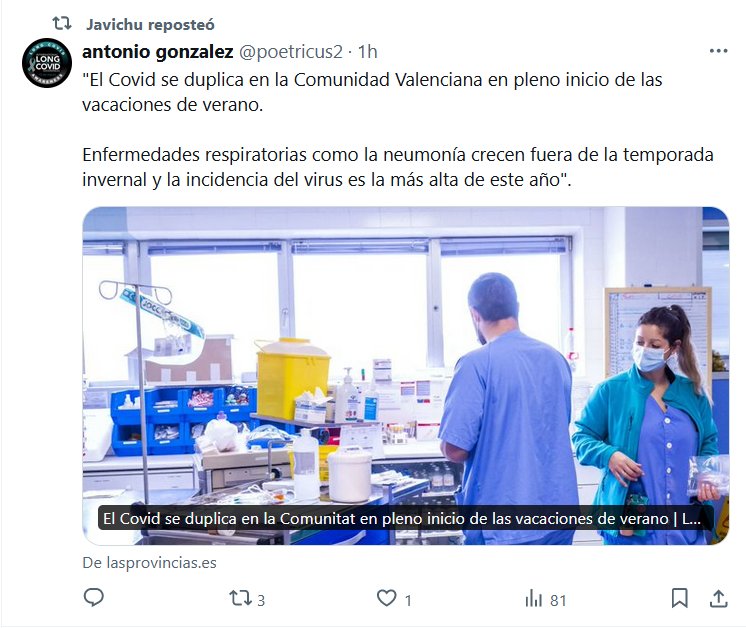Click the 81 views count

558,600
